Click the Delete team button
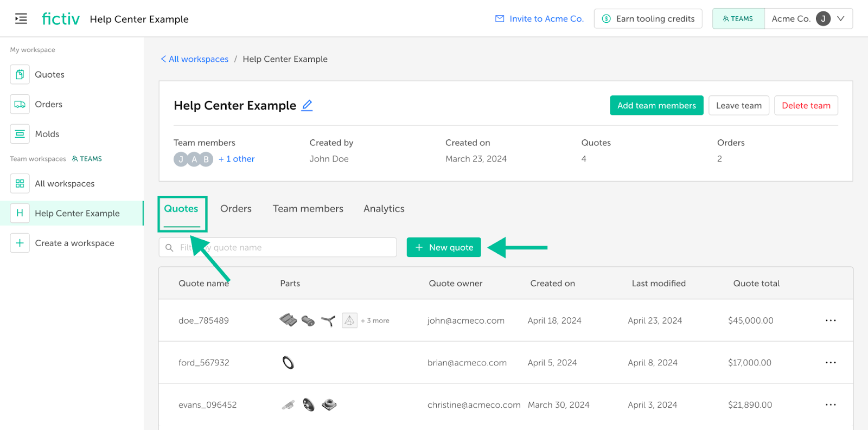The image size is (868, 430). [x=806, y=105]
